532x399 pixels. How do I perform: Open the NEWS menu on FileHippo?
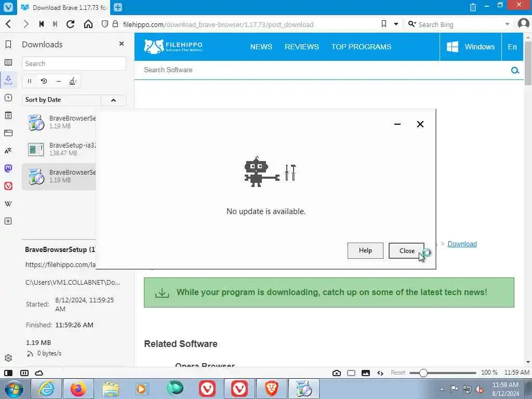[261, 47]
